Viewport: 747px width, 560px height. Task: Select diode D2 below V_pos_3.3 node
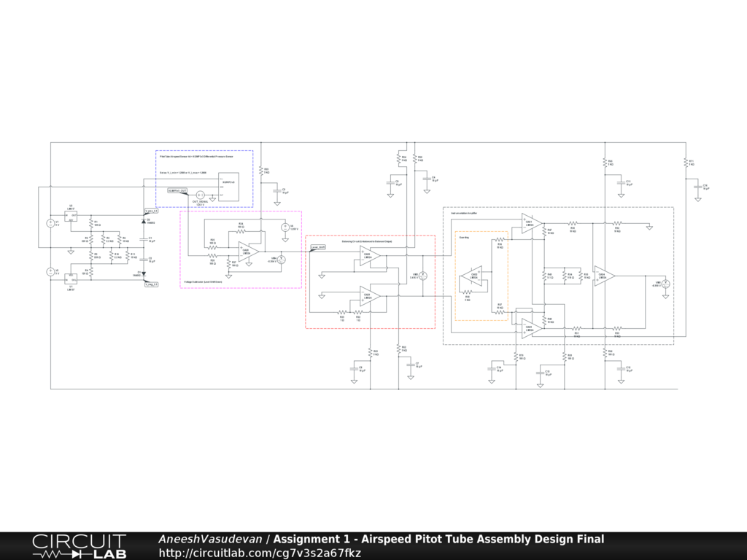pos(144,219)
